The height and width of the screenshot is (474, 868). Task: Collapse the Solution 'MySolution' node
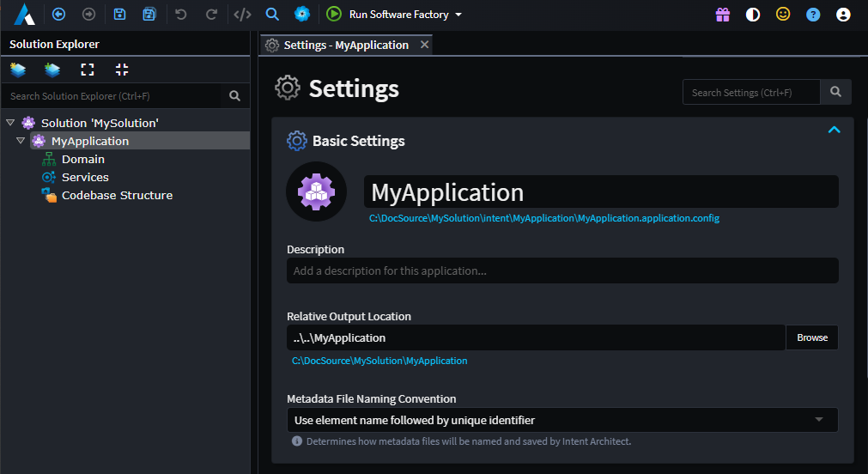tap(10, 123)
